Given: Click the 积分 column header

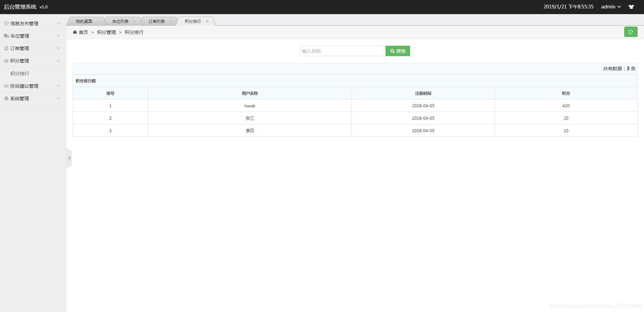Looking at the screenshot, I should (x=566, y=93).
